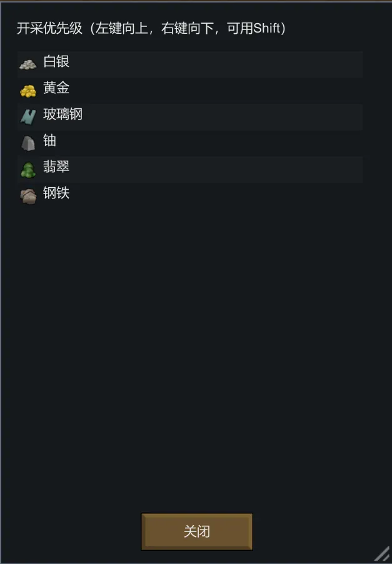
Task: Click the window resize grip in the corner
Action: click(x=382, y=554)
